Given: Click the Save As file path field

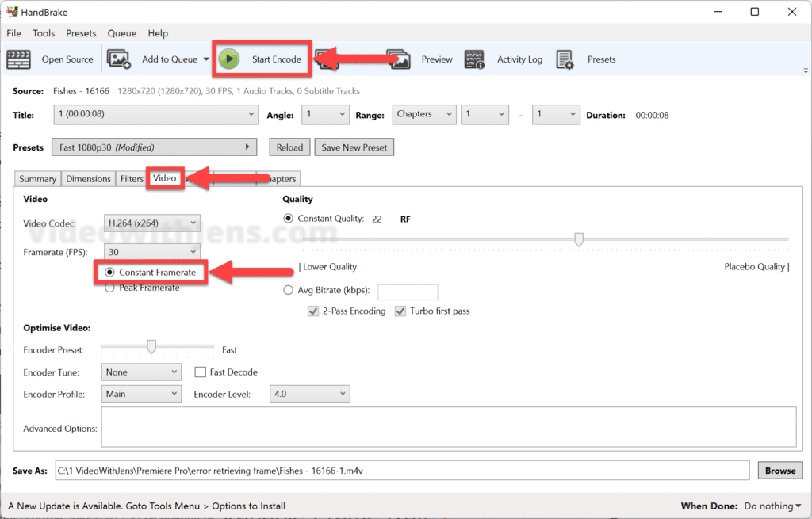Looking at the screenshot, I should pyautogui.click(x=402, y=471).
